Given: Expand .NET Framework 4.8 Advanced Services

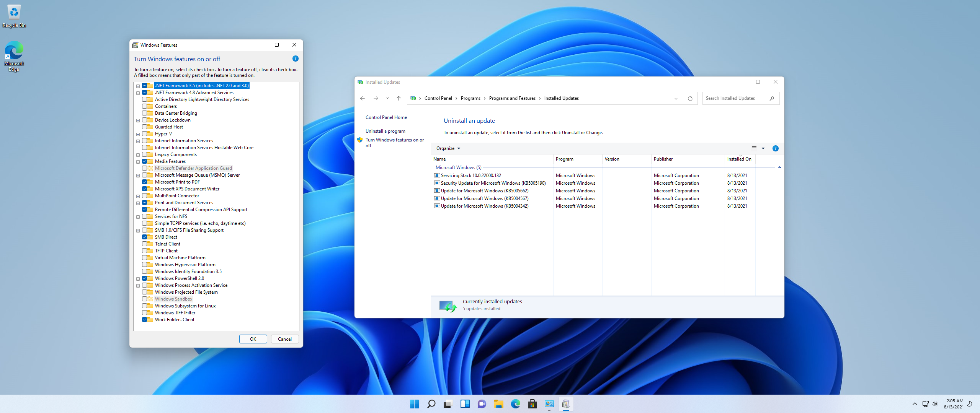Looking at the screenshot, I should click(138, 93).
